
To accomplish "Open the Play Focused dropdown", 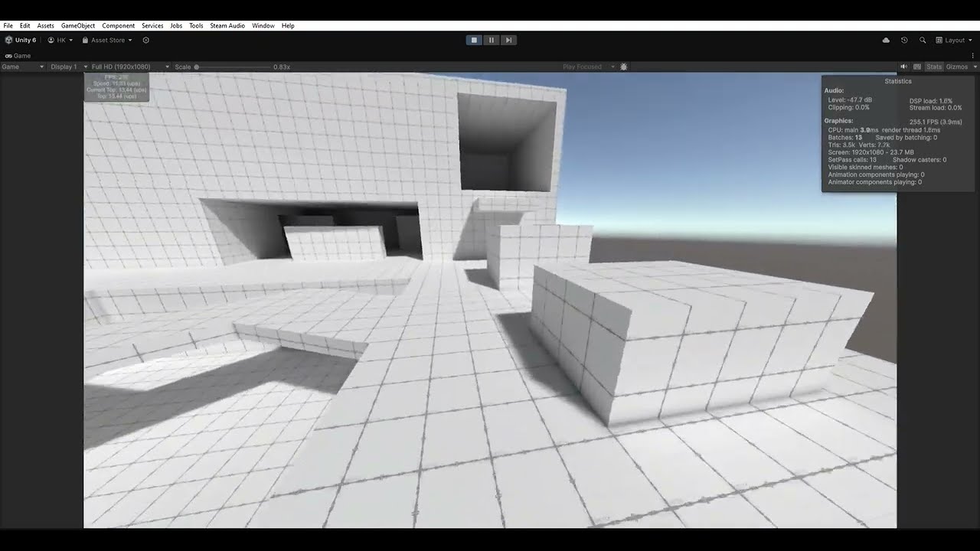I will point(589,67).
